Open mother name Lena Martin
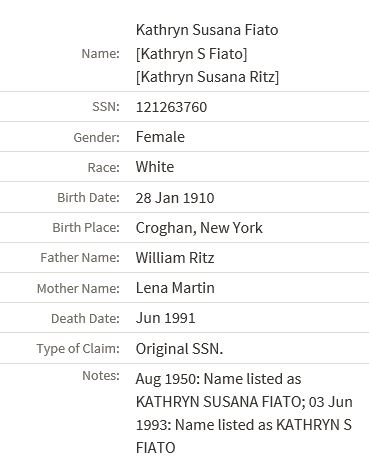 click(x=175, y=288)
